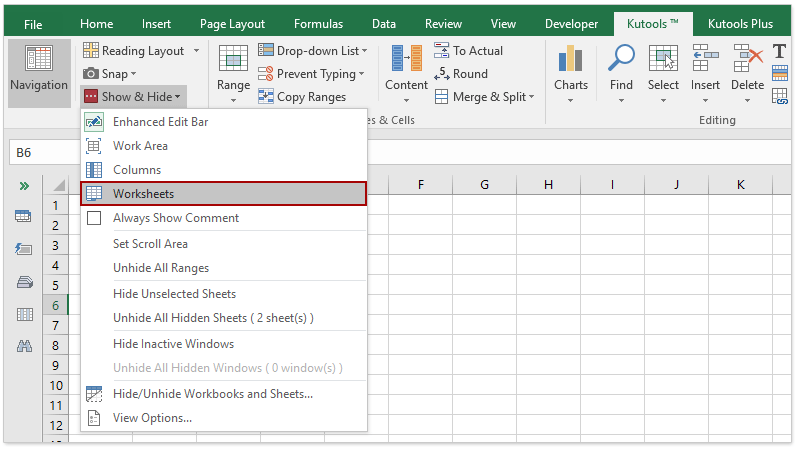This screenshot has width=796, height=449.
Task: Select column G header
Action: (484, 184)
